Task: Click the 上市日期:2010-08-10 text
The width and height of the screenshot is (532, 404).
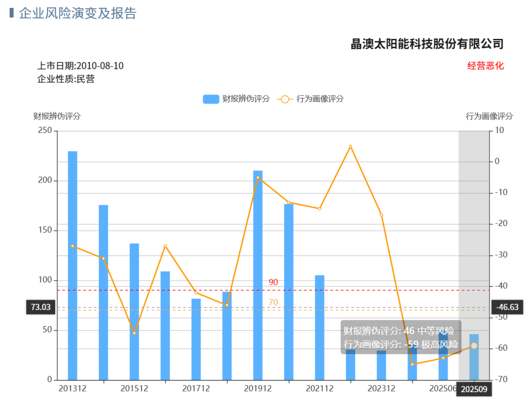Action: 80,66
